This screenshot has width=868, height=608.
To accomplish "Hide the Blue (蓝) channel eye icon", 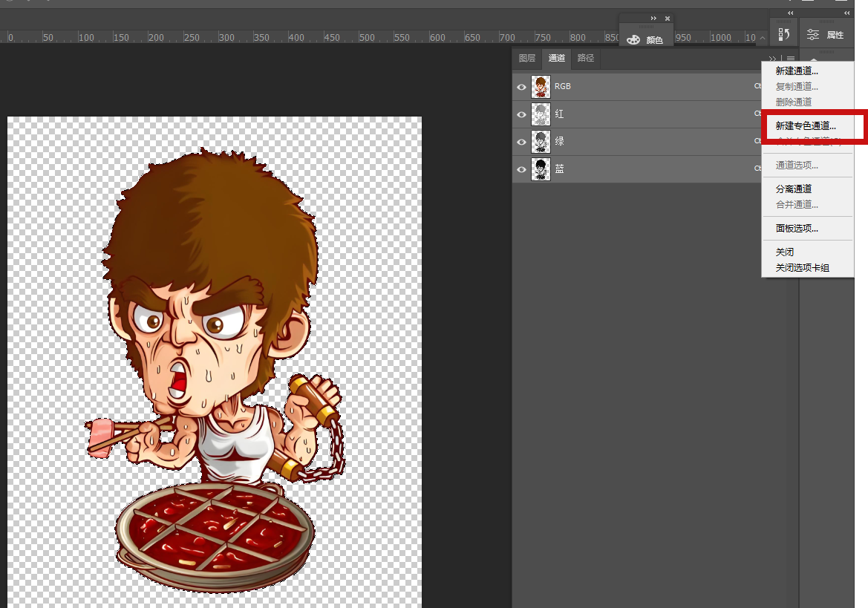I will 521,169.
